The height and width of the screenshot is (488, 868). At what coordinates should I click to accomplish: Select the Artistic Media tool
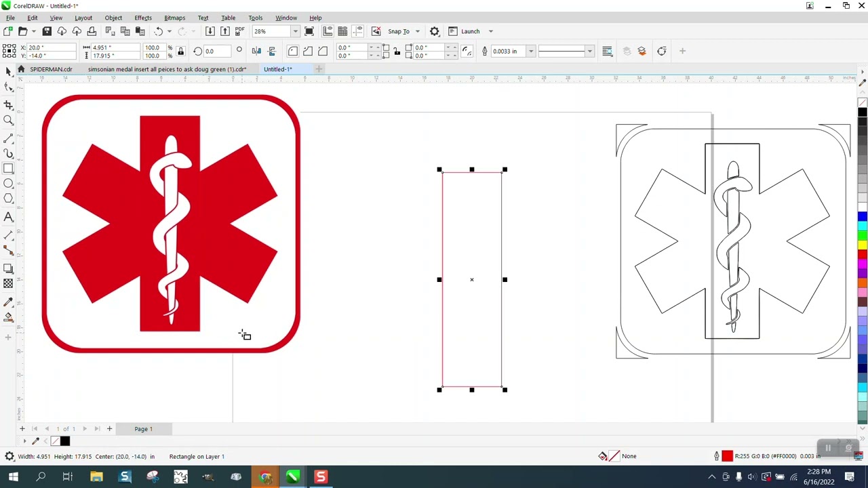click(x=8, y=153)
